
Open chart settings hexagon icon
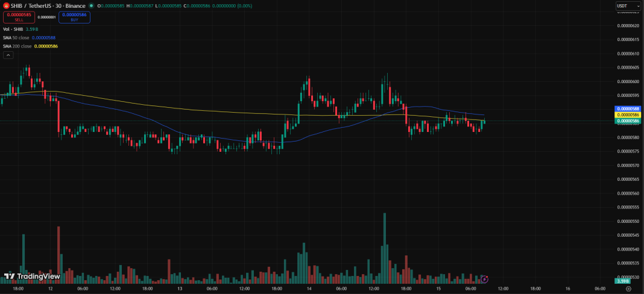click(628, 288)
